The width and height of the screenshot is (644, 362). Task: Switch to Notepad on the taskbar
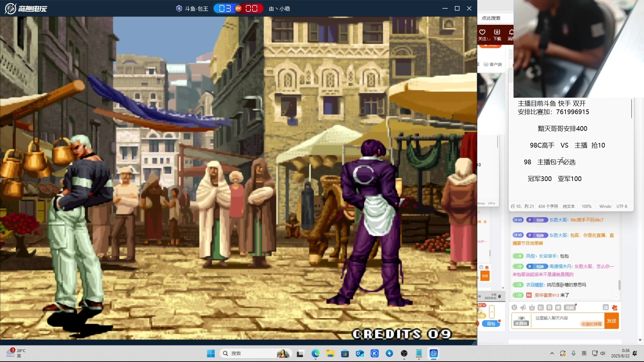419,353
